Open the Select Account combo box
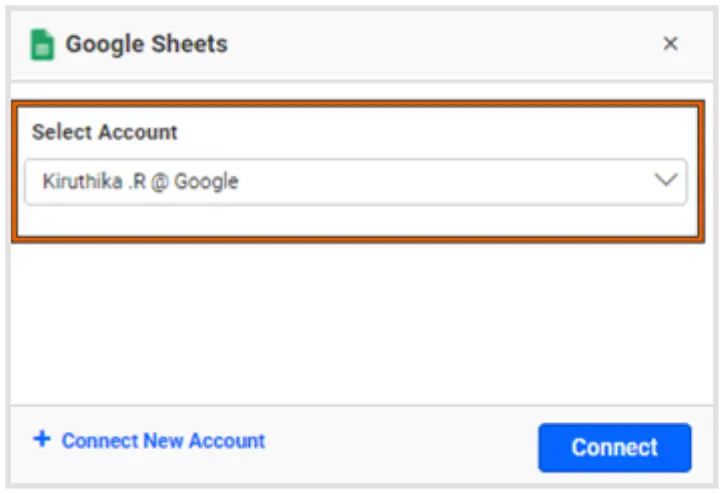Image resolution: width=724 pixels, height=494 pixels. (355, 182)
